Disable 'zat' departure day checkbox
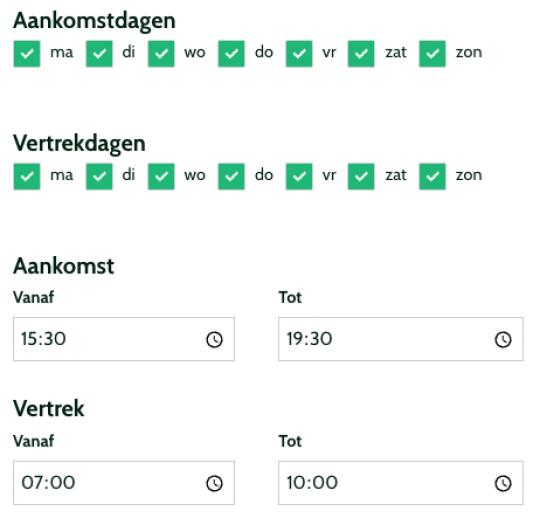 coord(361,177)
